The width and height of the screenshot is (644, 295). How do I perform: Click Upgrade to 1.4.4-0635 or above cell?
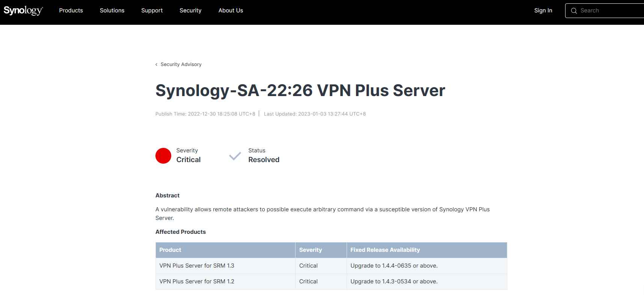click(x=427, y=266)
